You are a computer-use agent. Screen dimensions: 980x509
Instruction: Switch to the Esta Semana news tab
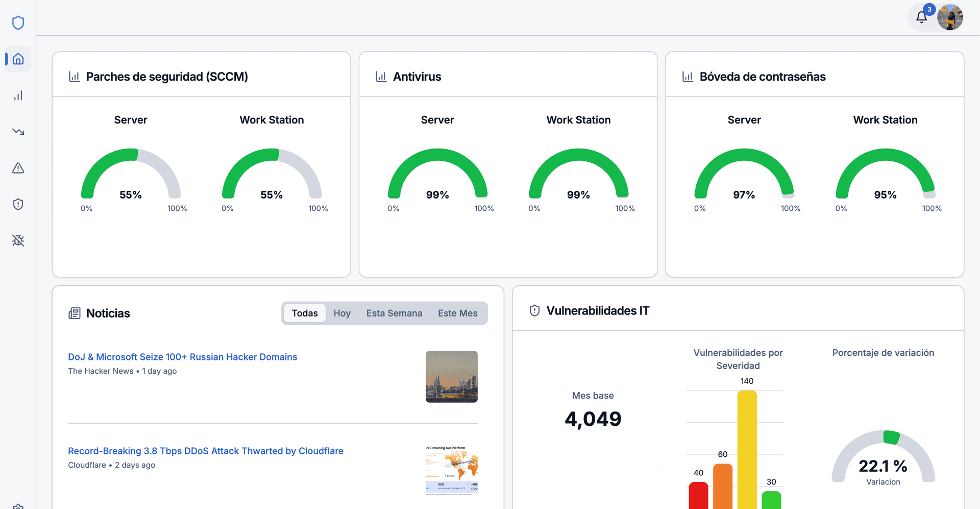click(x=394, y=313)
